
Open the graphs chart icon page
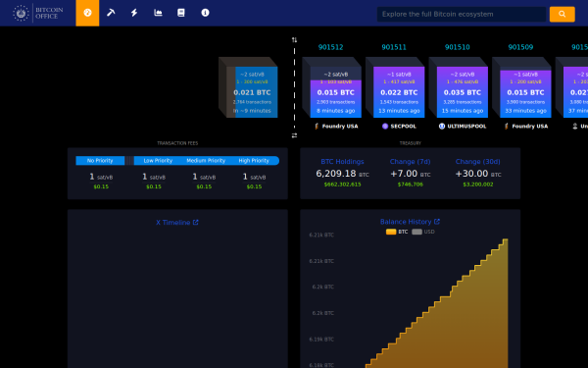[158, 13]
